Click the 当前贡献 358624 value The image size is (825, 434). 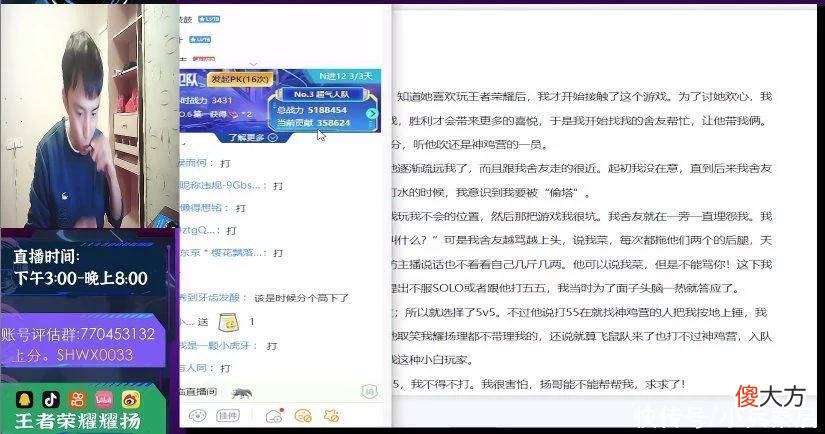tap(314, 123)
